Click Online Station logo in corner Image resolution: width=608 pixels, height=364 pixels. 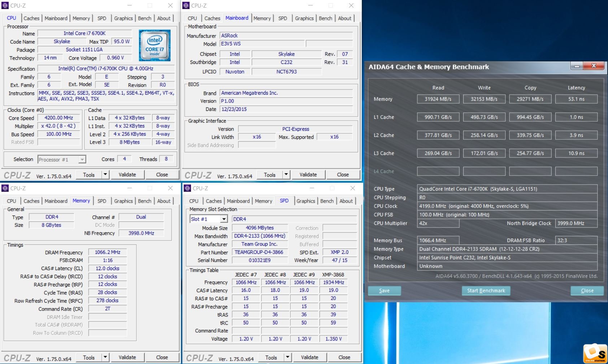(595, 354)
